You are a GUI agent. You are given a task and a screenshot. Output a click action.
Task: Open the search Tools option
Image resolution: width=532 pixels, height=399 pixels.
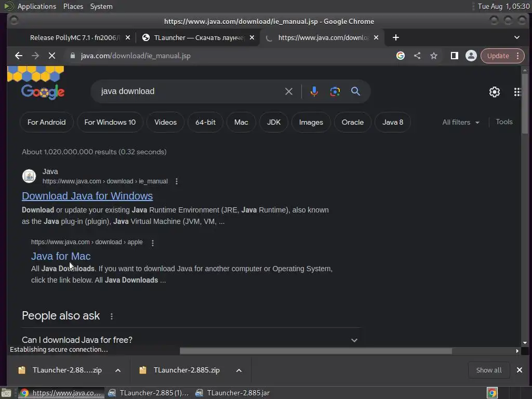tap(504, 122)
